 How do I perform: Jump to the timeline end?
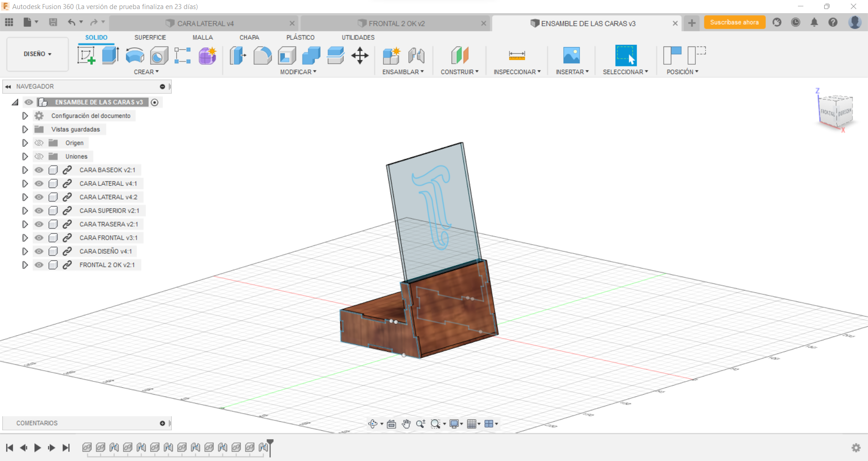pyautogui.click(x=66, y=448)
